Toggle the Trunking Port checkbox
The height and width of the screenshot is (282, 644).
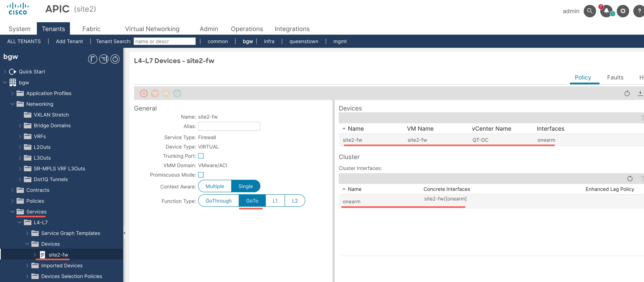coord(201,156)
